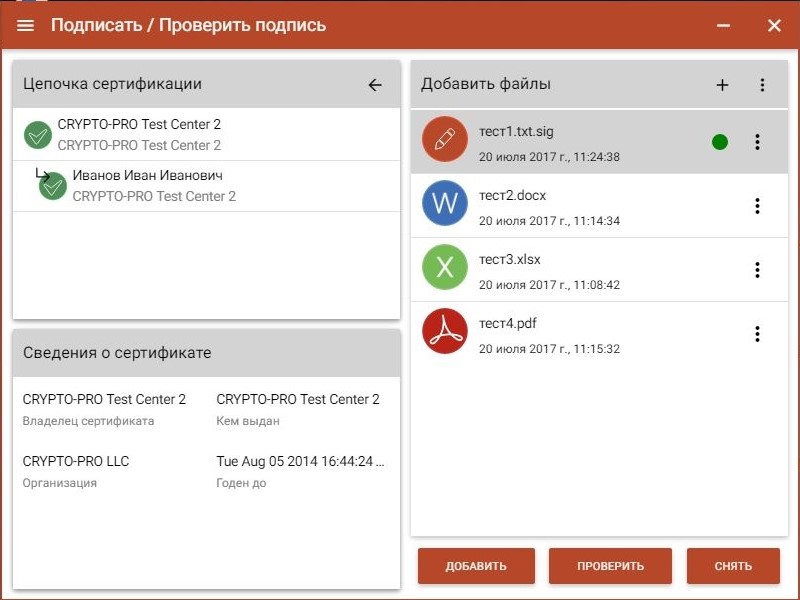The image size is (800, 600).
Task: Click the pencil signature icon of тест1.txt.sig
Action: (x=445, y=139)
